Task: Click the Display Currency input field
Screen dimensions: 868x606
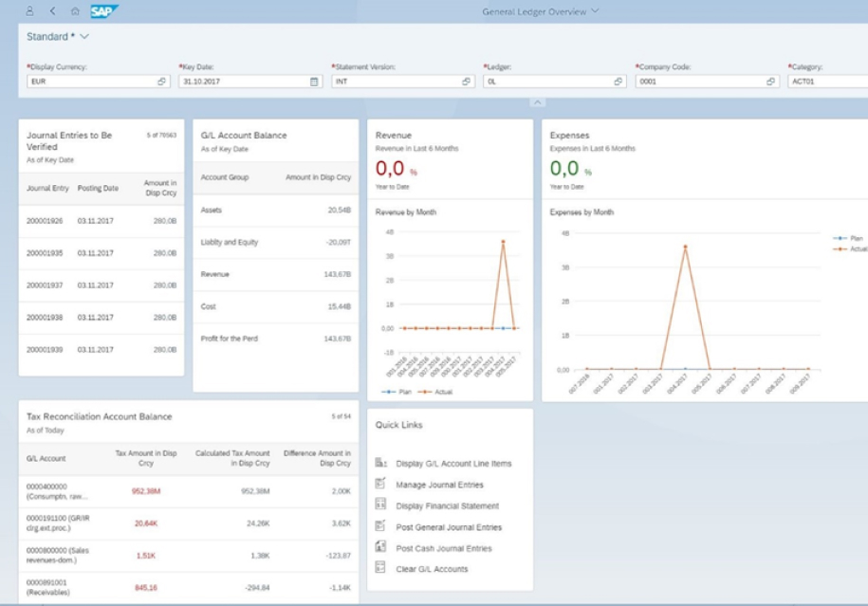Action: 97,82
